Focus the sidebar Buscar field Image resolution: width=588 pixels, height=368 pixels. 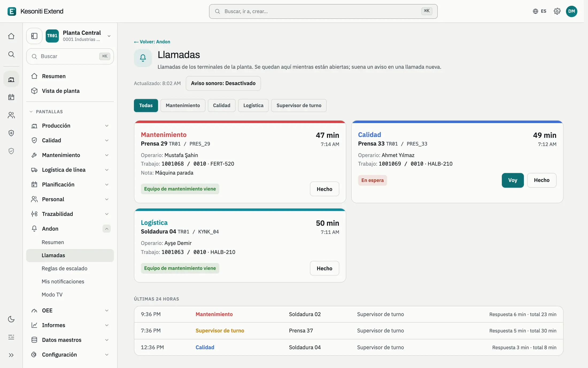70,56
